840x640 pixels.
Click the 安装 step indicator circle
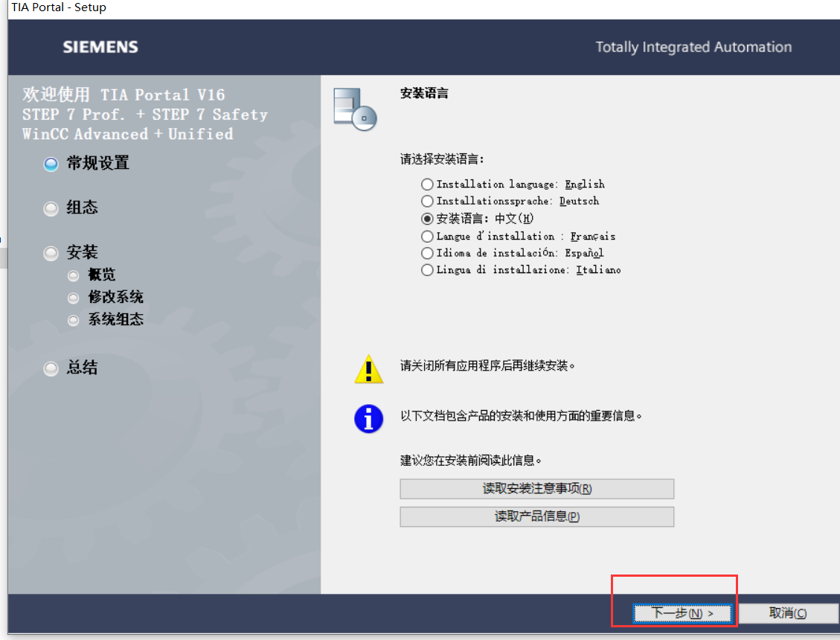coord(50,253)
